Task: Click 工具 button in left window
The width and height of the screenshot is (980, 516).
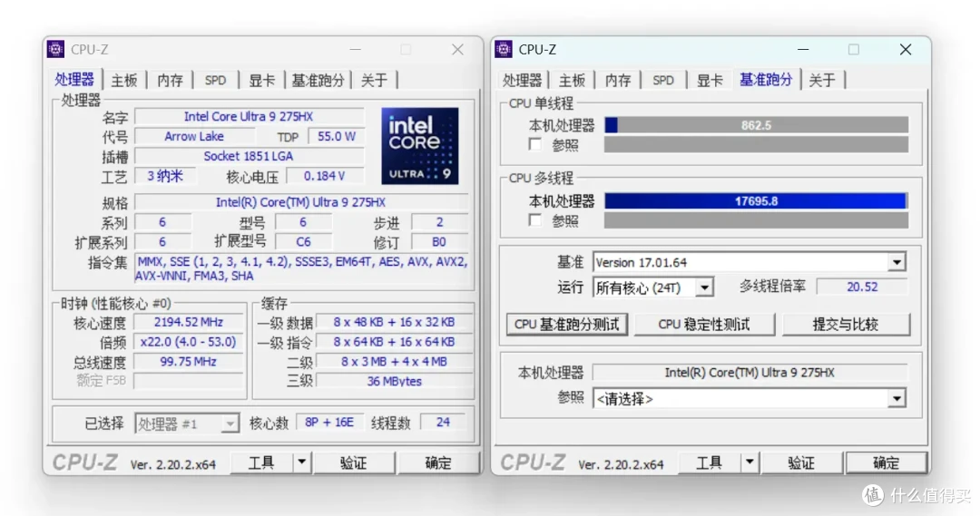Action: 261,462
